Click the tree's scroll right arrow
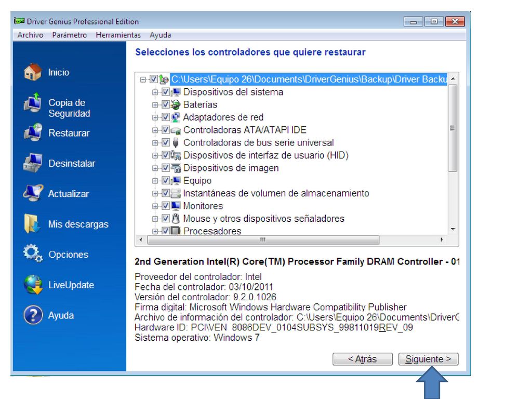Screen dimensions: 532x399 click(x=442, y=240)
